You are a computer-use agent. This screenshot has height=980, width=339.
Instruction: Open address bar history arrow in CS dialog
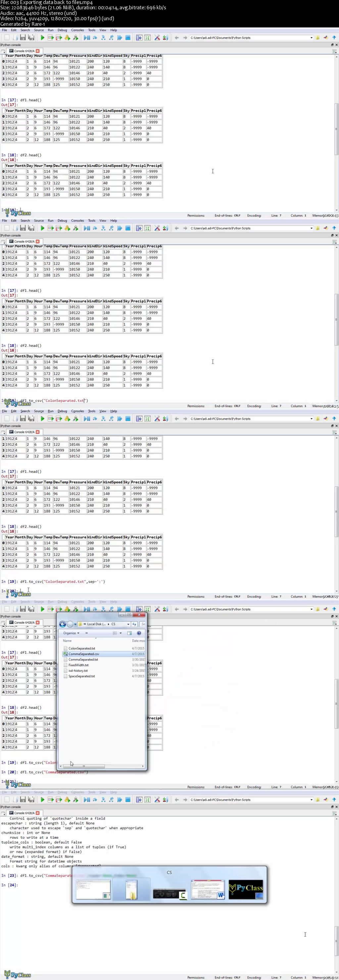128,624
